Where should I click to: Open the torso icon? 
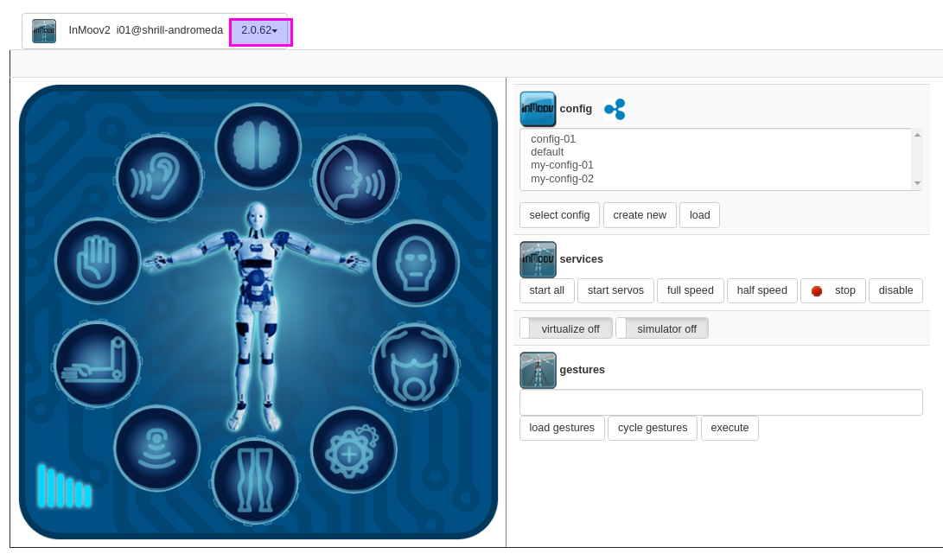[x=416, y=366]
